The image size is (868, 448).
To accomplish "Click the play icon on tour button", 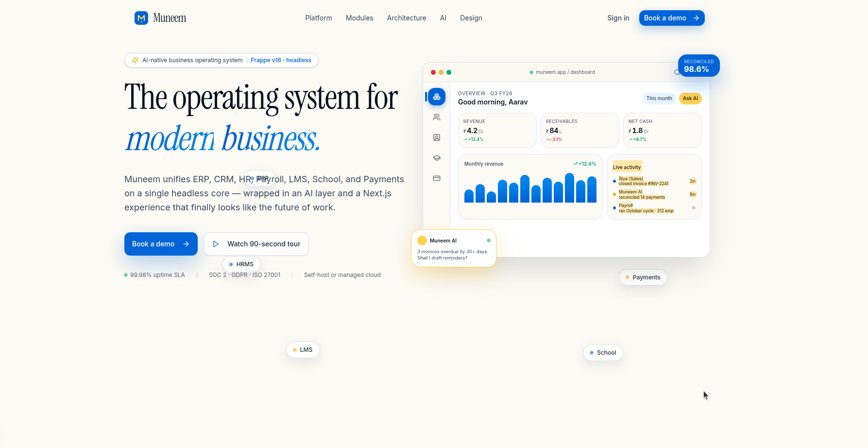I will 216,244.
